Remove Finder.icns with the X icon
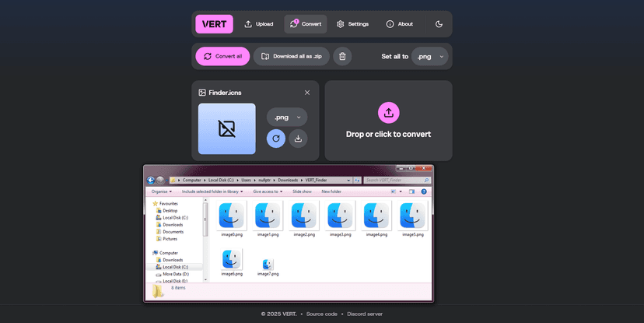This screenshot has height=323, width=644. tap(307, 93)
